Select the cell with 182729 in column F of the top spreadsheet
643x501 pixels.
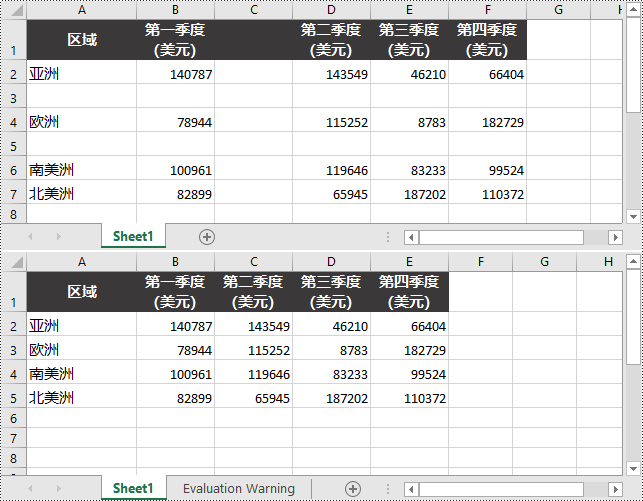click(488, 120)
